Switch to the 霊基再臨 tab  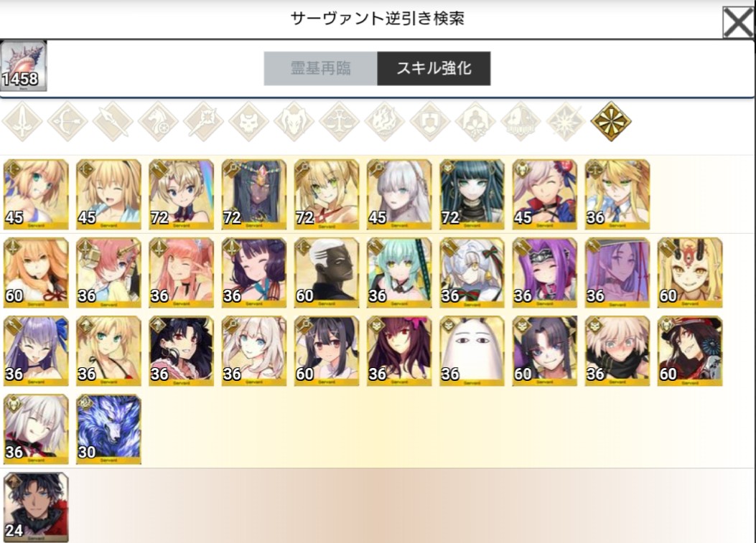click(x=321, y=68)
